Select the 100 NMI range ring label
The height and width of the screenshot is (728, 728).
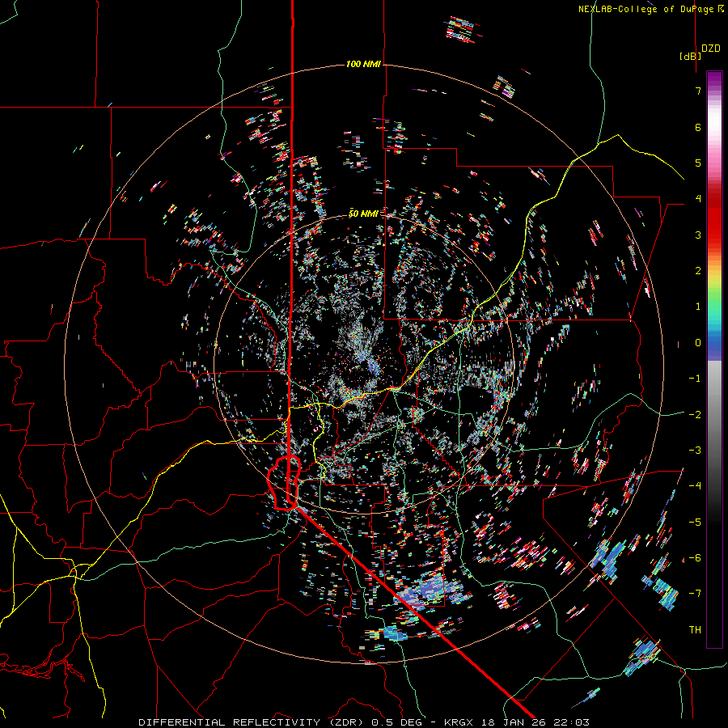pyautogui.click(x=363, y=64)
